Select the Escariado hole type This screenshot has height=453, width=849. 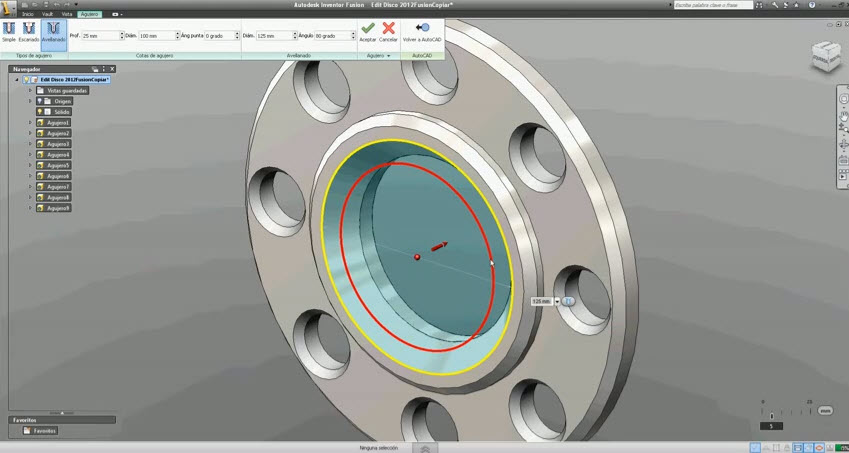(29, 32)
